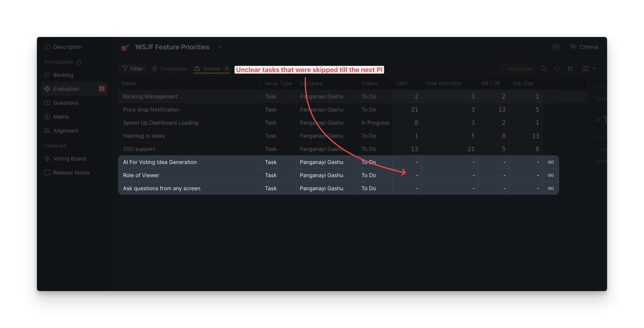Click the sort arrows icon in the toolbar
This screenshot has height=328, width=644.
point(570,69)
